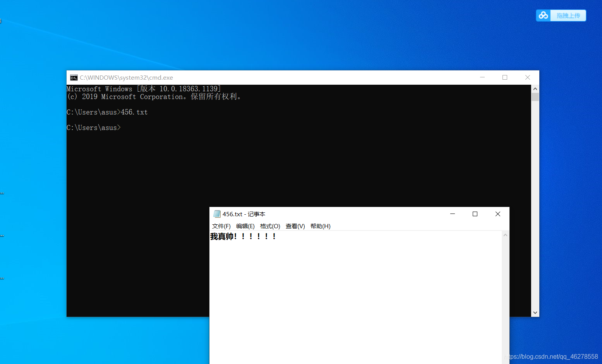Click the text 我真帅 in Notepad
Viewport: 602px width, 364px height.
(x=222, y=236)
